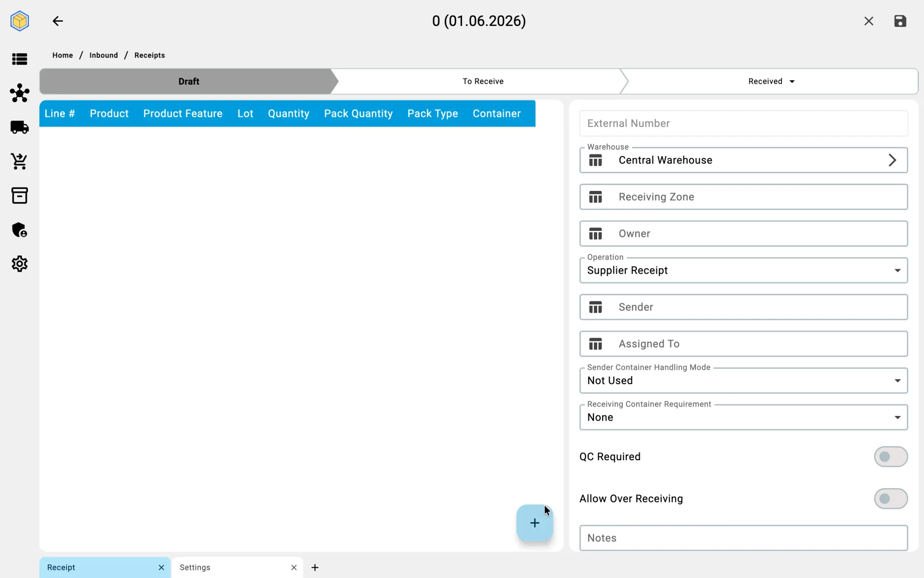Open the list menu icon in sidebar
Image resolution: width=924 pixels, height=578 pixels.
coord(20,59)
